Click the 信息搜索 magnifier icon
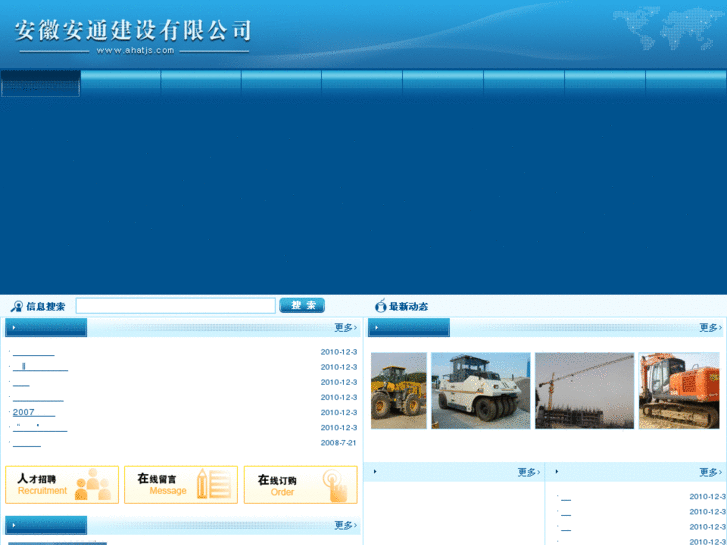This screenshot has height=545, width=727. 17,306
